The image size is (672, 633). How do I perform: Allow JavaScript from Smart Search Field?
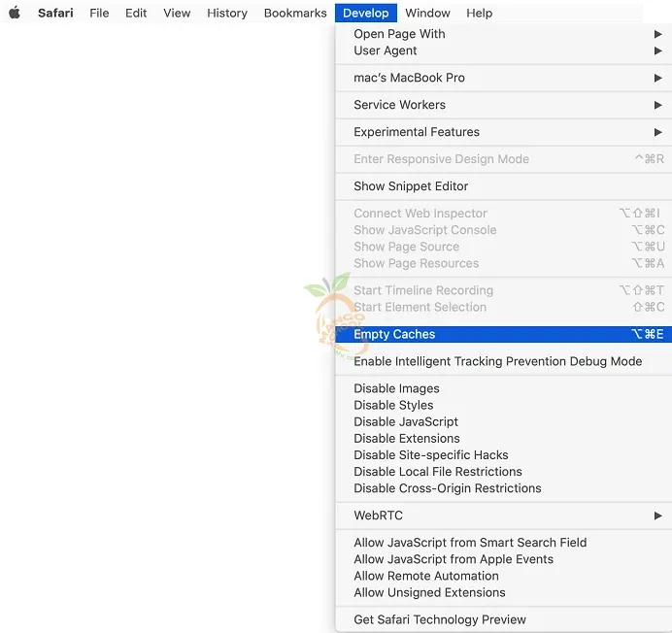pos(504,543)
